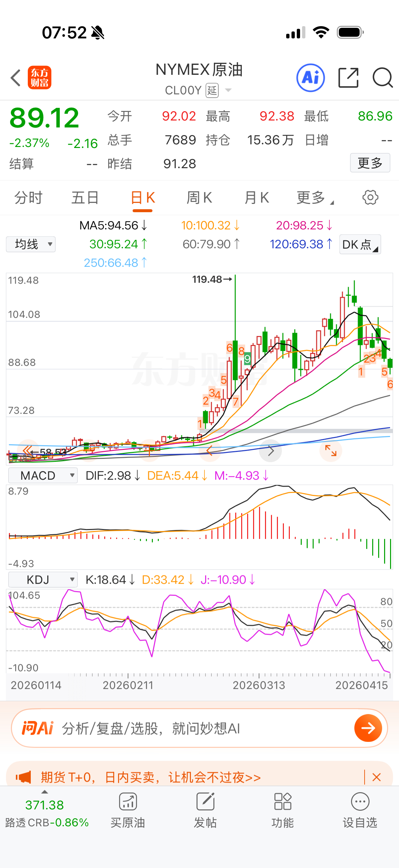Tap the 设自选 watchlist icon
Image resolution: width=399 pixels, height=868 pixels.
click(360, 801)
